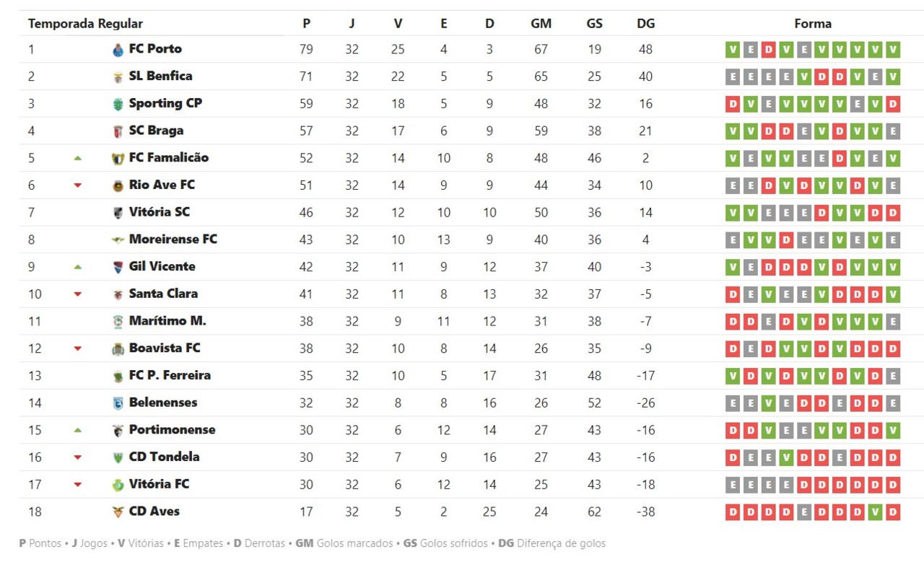Click the Rio Ave FC crest icon
This screenshot has height=562, width=924.
[118, 185]
